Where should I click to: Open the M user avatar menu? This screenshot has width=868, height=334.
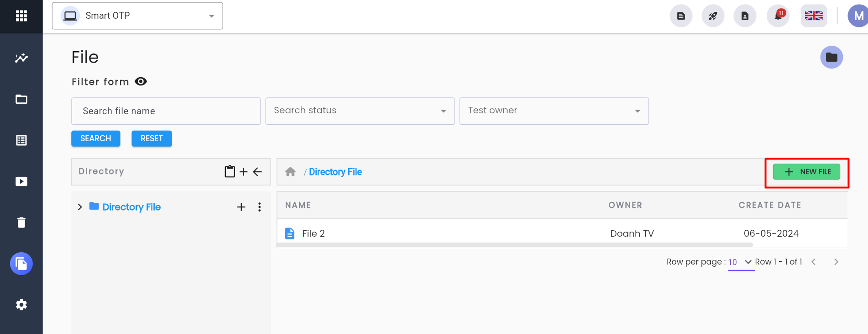858,16
